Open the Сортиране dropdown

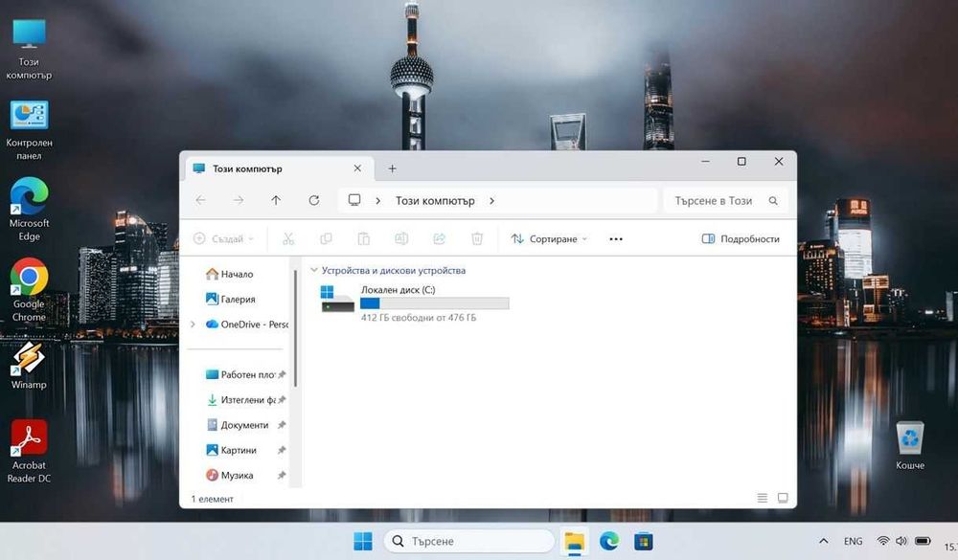pos(549,238)
